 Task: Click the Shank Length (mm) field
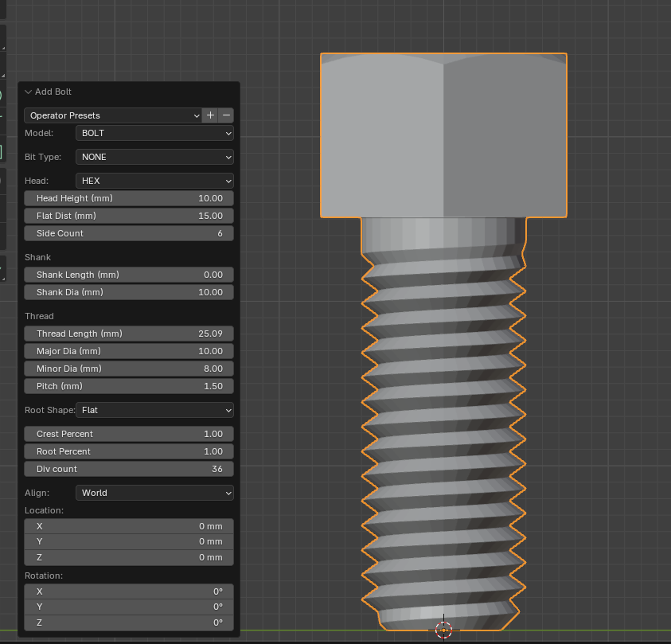coord(129,275)
